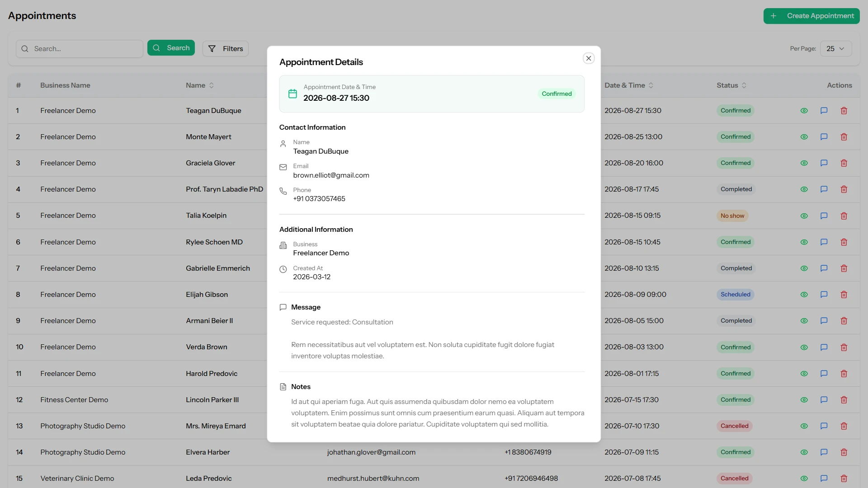Open the view icon in Elijah Gibson's row
Viewport: 868px width, 488px height.
pos(804,295)
